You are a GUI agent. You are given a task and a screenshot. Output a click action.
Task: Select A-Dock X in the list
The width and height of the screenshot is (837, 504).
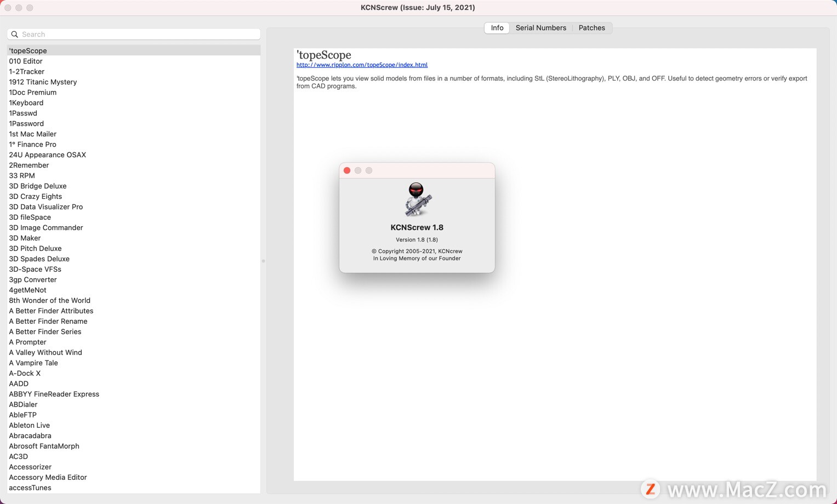click(134, 373)
